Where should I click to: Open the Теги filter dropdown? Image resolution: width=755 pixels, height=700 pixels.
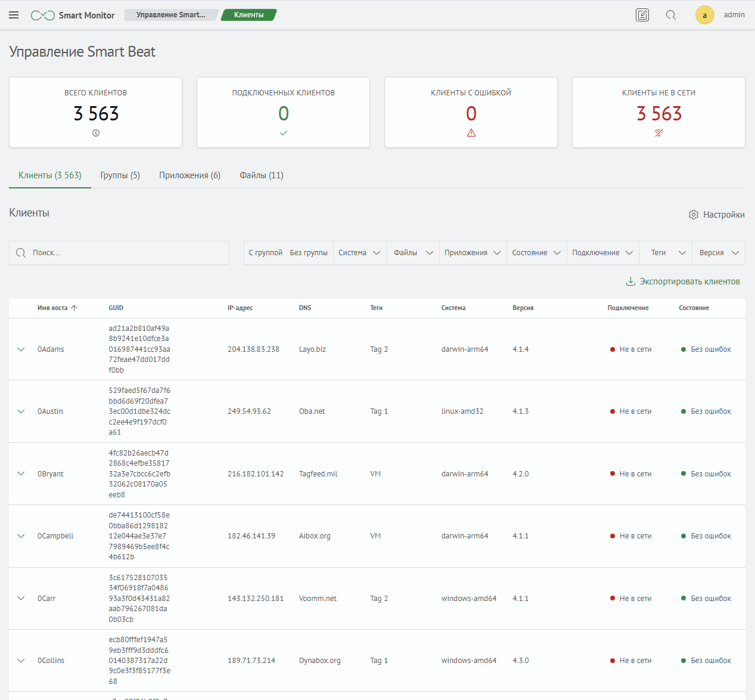666,253
